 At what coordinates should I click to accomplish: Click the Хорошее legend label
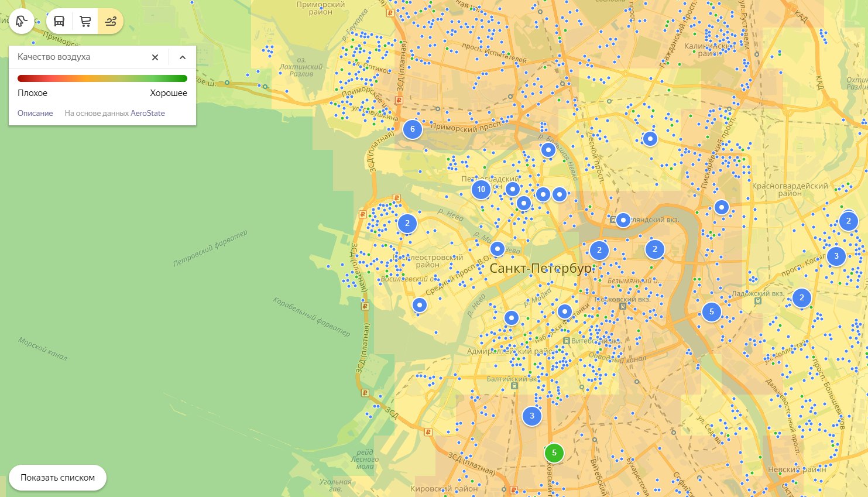click(169, 93)
